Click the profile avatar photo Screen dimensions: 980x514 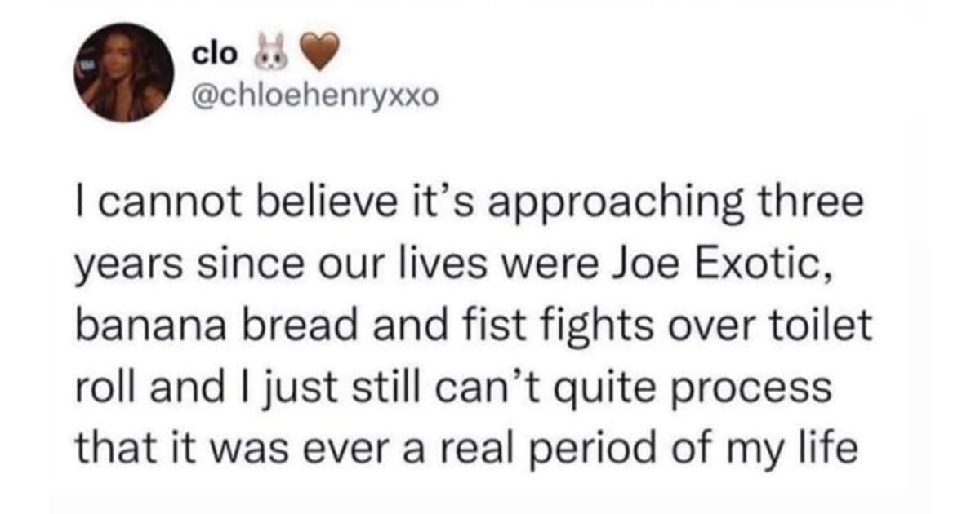pos(127,73)
